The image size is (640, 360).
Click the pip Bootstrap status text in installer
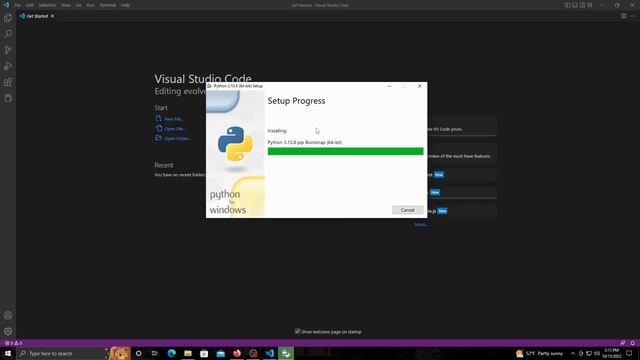(x=304, y=142)
